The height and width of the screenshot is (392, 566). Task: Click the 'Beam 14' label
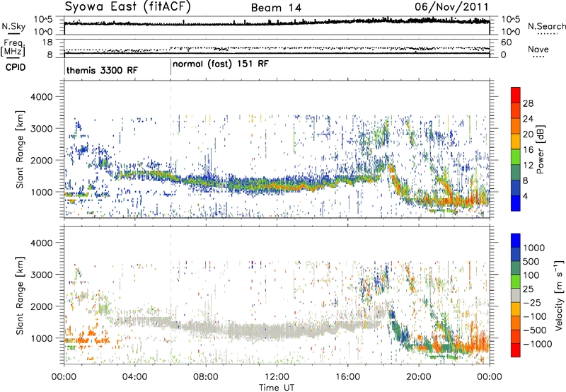tap(276, 8)
